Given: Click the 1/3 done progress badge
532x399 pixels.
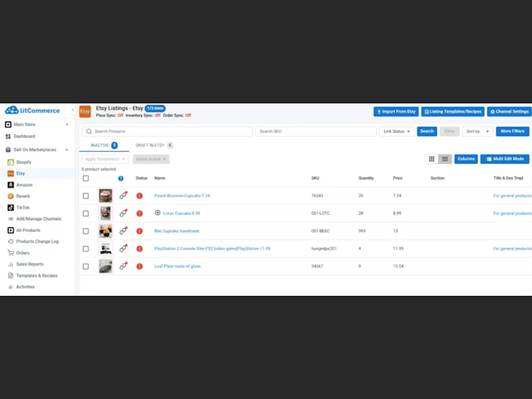Looking at the screenshot, I should (x=155, y=108).
